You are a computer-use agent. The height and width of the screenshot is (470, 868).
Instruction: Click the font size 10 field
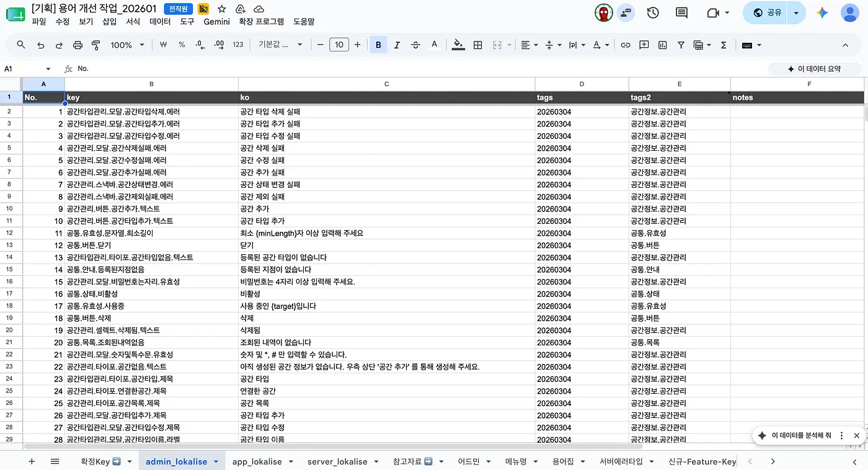pyautogui.click(x=339, y=45)
